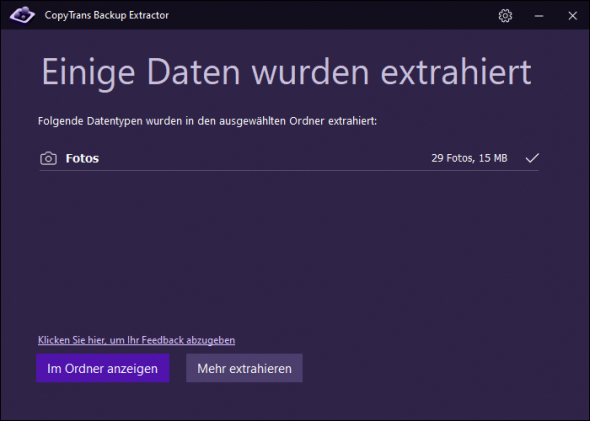Click the "15 MB" size value

(x=493, y=158)
